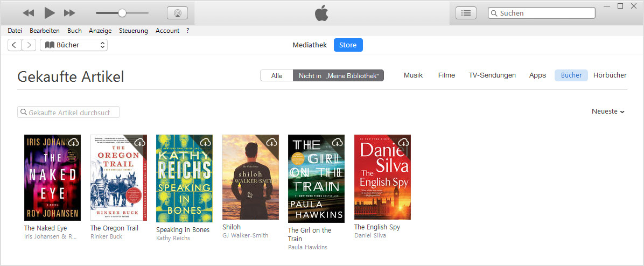Screen dimensions: 644x266
Task: Focus the Suchen search field
Action: pos(542,13)
